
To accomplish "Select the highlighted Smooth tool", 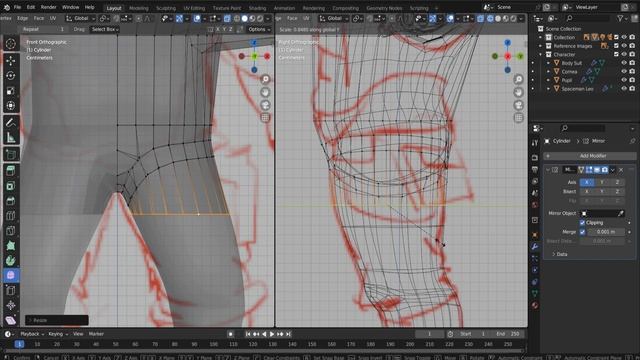I will pos(11,276).
